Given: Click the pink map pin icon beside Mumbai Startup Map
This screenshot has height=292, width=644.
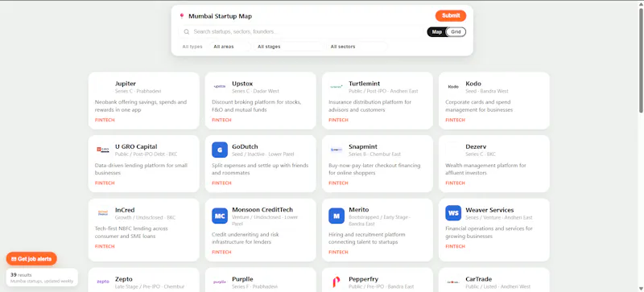Looking at the screenshot, I should click(x=182, y=16).
